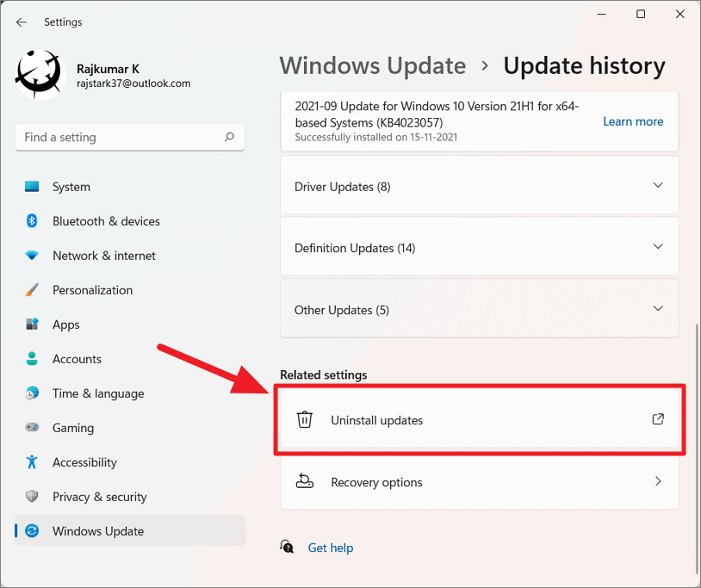This screenshot has height=588, width=701.
Task: Open System settings
Action: tap(130, 187)
